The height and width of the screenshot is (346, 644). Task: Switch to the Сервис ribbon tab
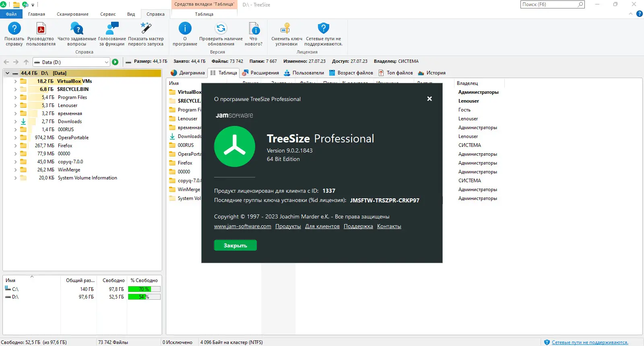click(108, 14)
